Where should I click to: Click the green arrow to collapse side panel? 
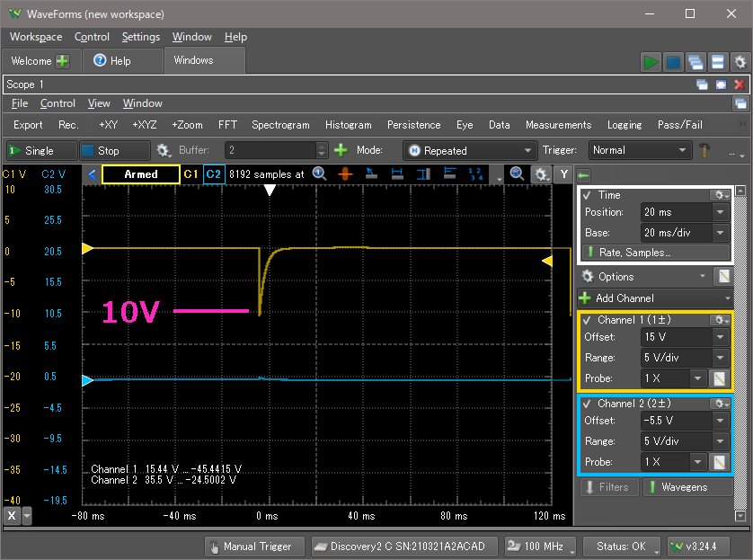(583, 174)
